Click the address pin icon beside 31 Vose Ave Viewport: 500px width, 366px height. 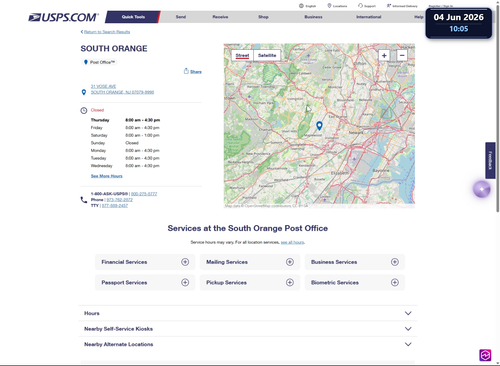tap(84, 92)
